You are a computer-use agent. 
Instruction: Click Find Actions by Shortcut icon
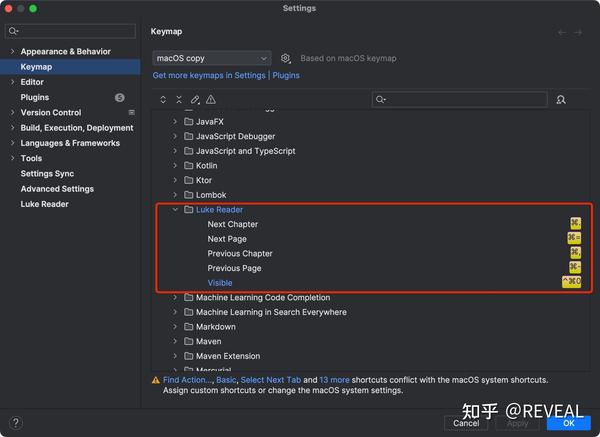pos(560,100)
